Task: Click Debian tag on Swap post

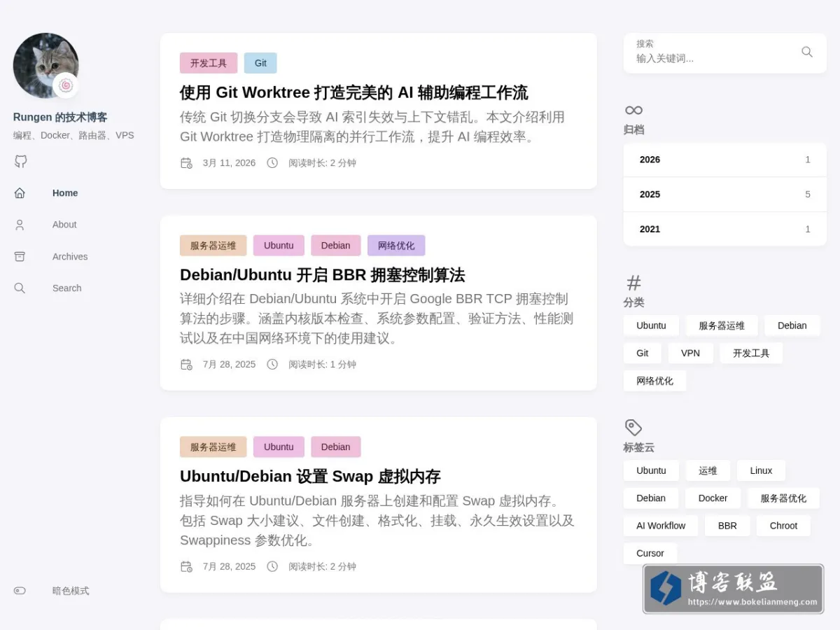Action: click(336, 447)
